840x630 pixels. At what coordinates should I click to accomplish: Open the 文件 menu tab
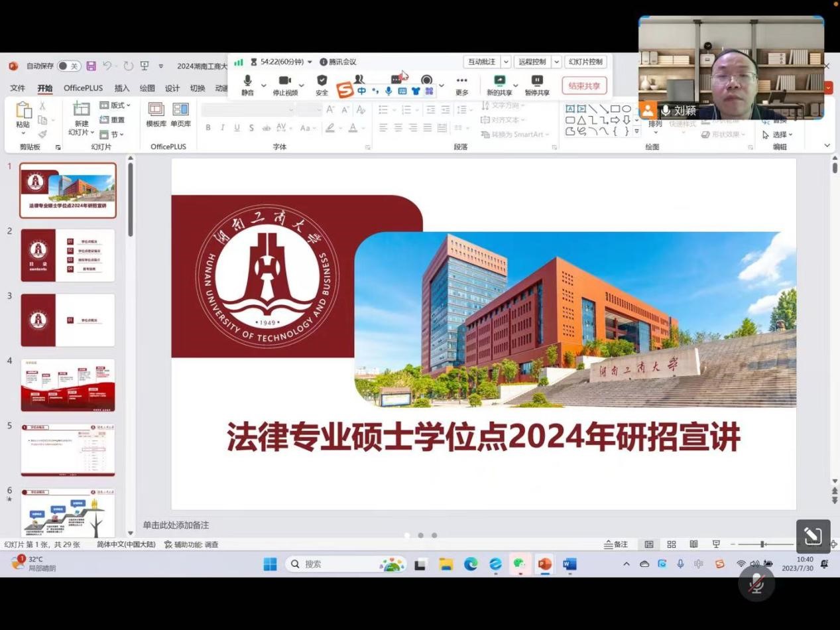(x=17, y=88)
